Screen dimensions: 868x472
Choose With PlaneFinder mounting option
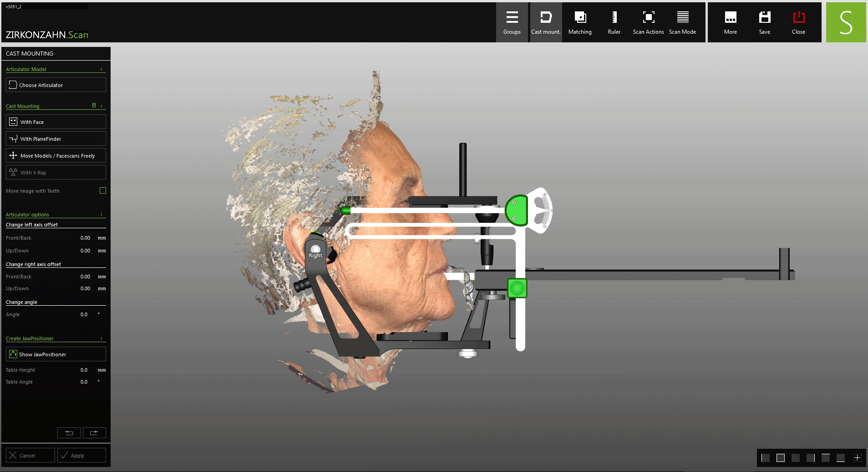click(x=56, y=139)
